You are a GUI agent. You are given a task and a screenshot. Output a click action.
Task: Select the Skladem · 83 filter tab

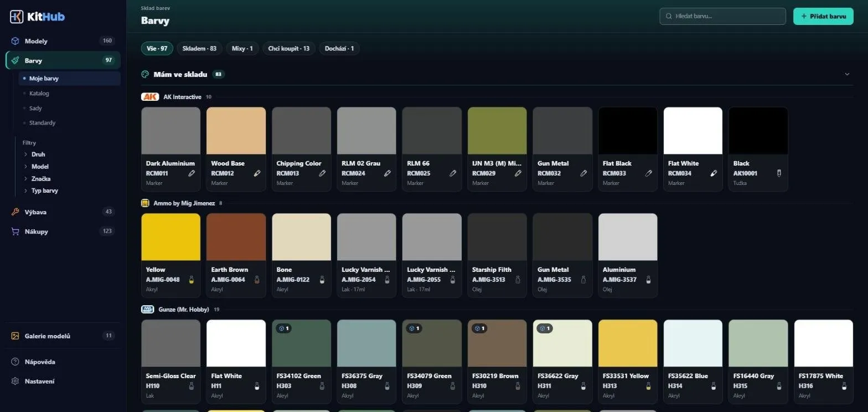(x=199, y=49)
